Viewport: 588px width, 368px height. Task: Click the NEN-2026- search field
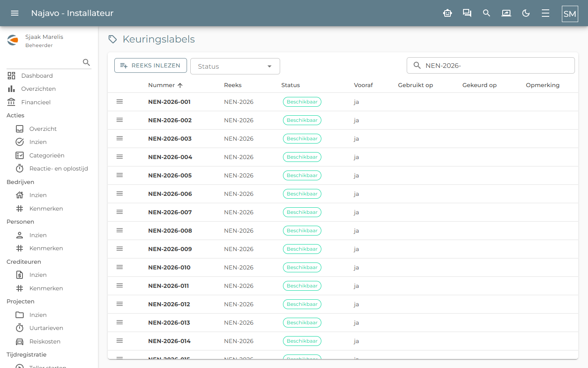point(491,65)
